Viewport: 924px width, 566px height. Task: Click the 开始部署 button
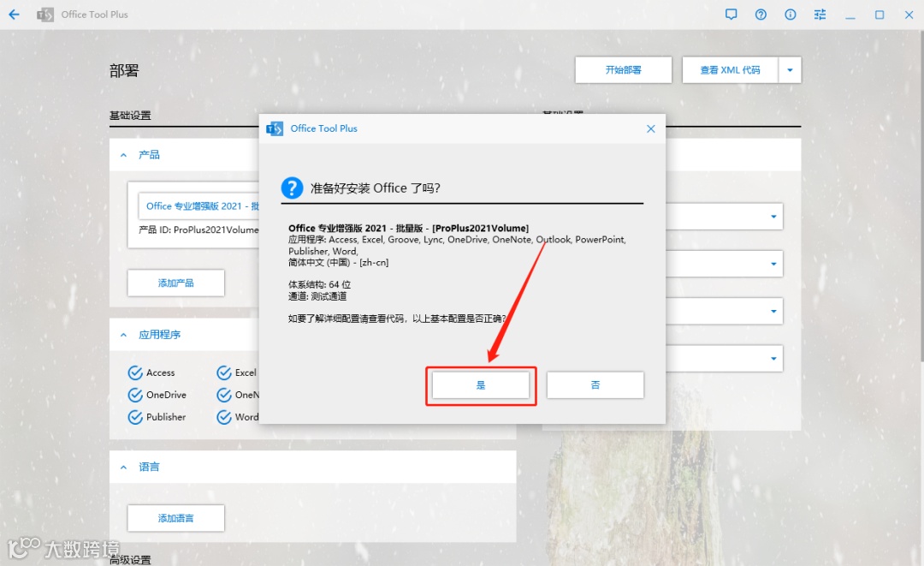pyautogui.click(x=624, y=69)
